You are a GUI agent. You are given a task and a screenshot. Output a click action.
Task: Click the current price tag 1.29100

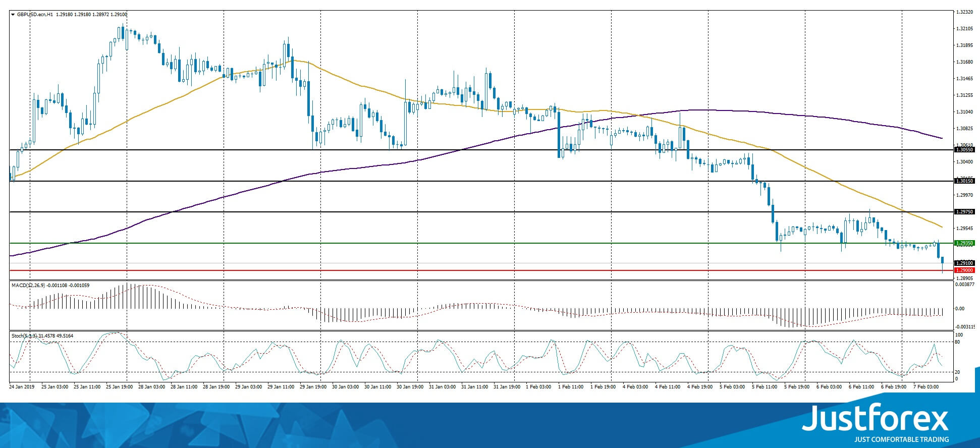964,263
